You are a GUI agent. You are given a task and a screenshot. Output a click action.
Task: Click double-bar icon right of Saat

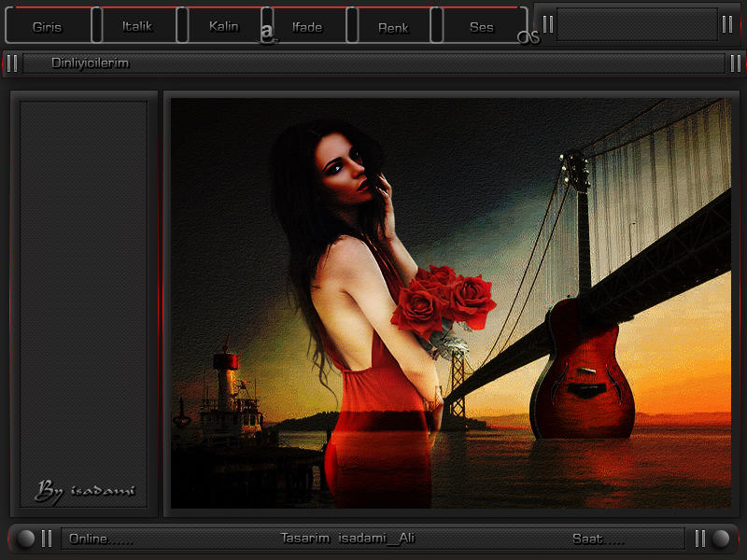click(699, 539)
